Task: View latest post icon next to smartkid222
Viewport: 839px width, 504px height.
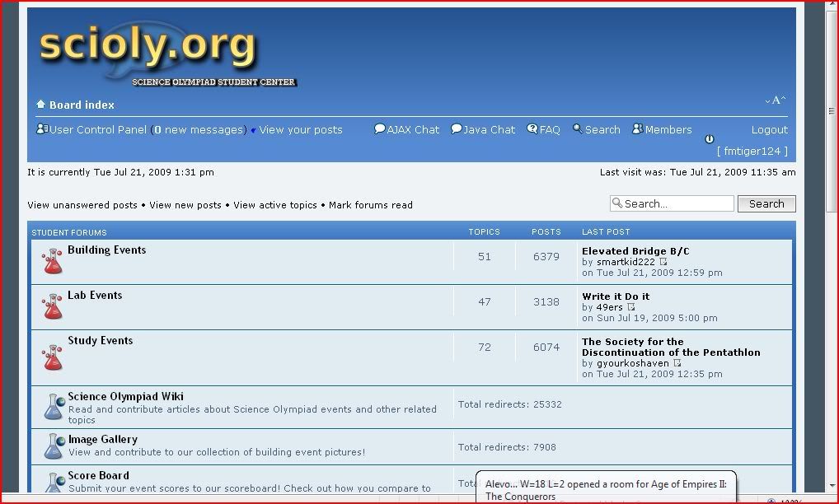Action: [663, 262]
